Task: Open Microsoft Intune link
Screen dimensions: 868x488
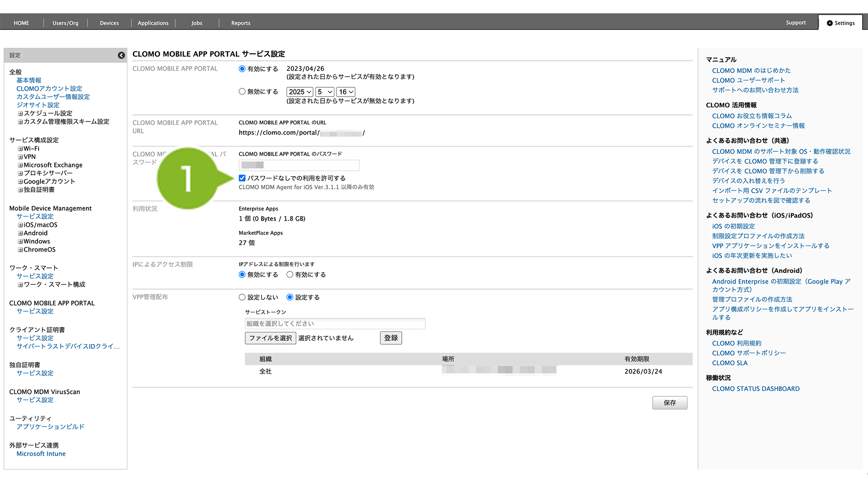Action: pyautogui.click(x=41, y=454)
